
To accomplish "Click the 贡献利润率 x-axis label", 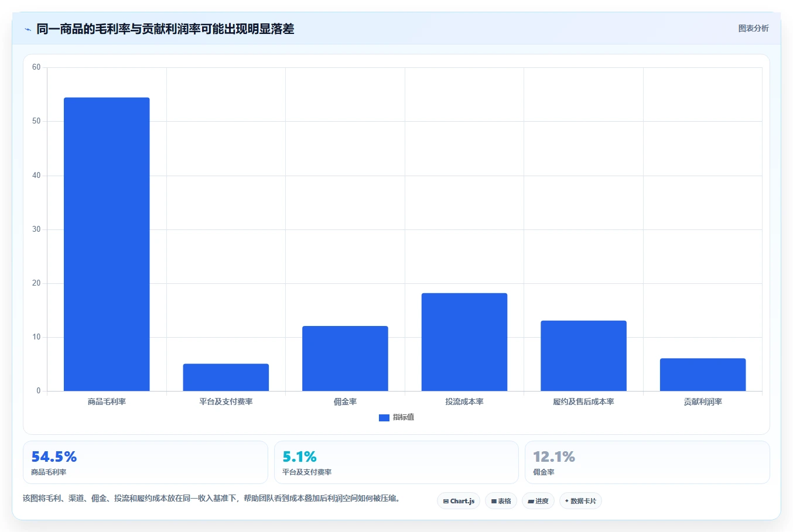I will coord(703,401).
